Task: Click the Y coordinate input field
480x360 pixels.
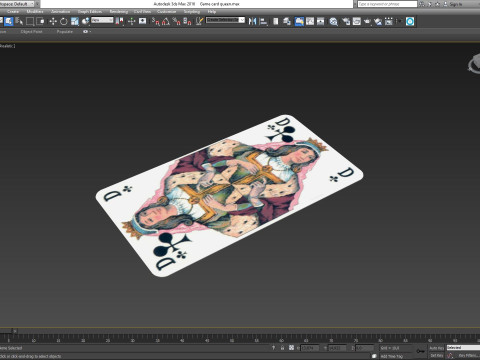Action: coord(337,348)
